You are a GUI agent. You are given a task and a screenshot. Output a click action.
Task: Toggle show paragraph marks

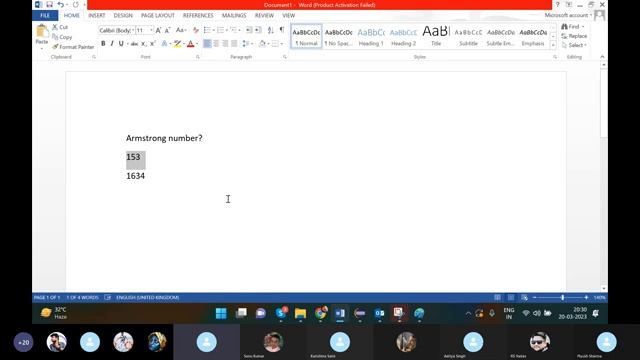[x=282, y=30]
